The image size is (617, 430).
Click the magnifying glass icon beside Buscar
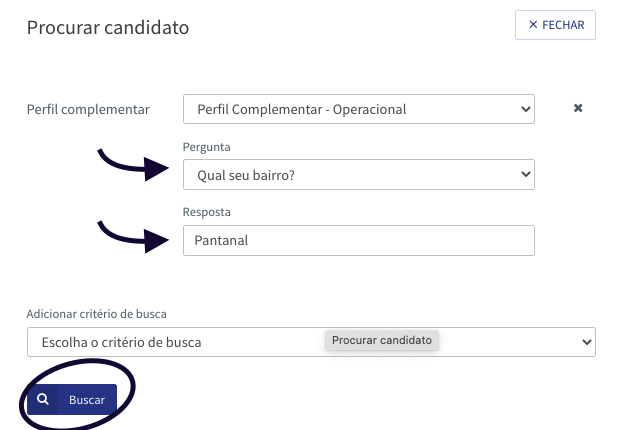click(x=43, y=399)
